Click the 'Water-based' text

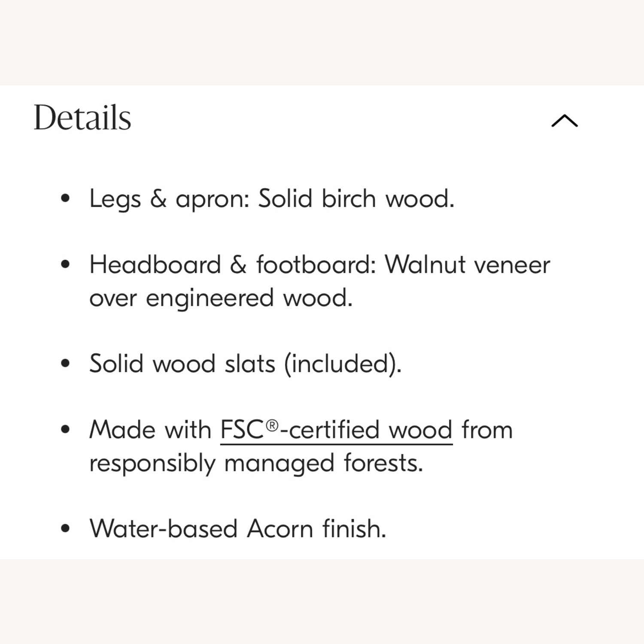163,529
